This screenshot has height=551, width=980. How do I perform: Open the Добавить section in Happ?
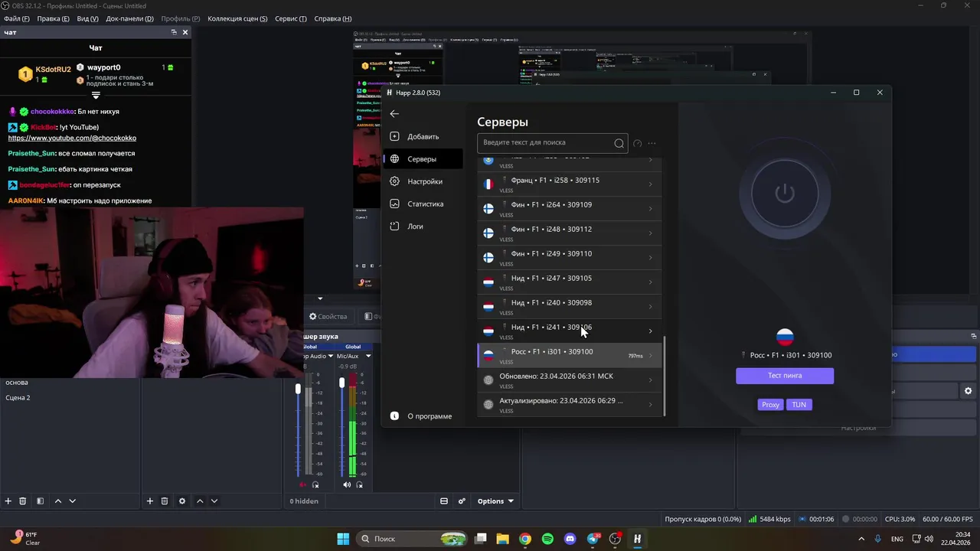pyautogui.click(x=423, y=137)
